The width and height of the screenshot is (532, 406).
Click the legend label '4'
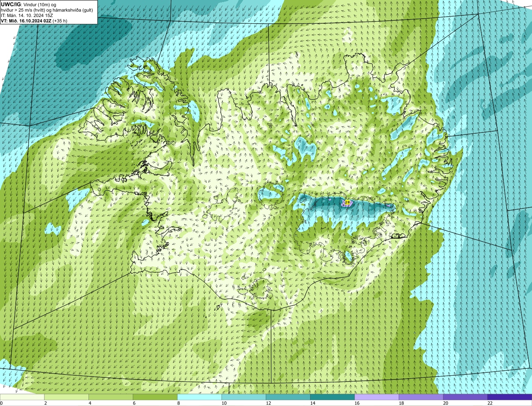coord(89,403)
